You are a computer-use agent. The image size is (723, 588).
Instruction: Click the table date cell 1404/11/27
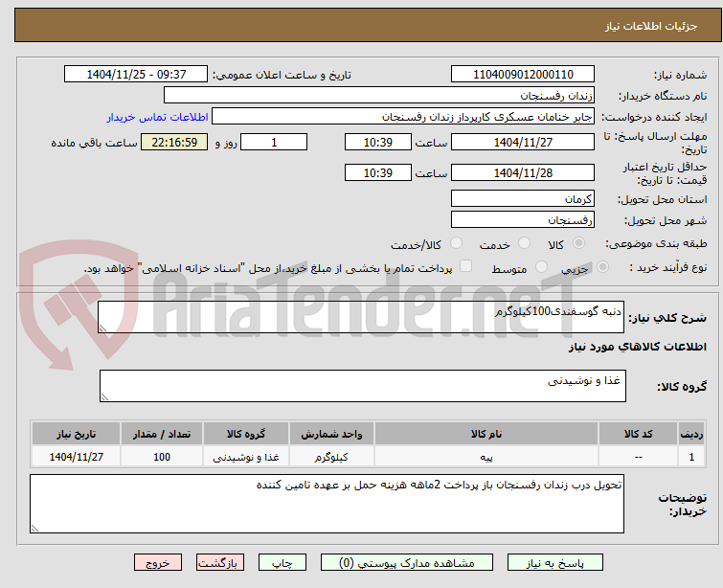point(76,457)
